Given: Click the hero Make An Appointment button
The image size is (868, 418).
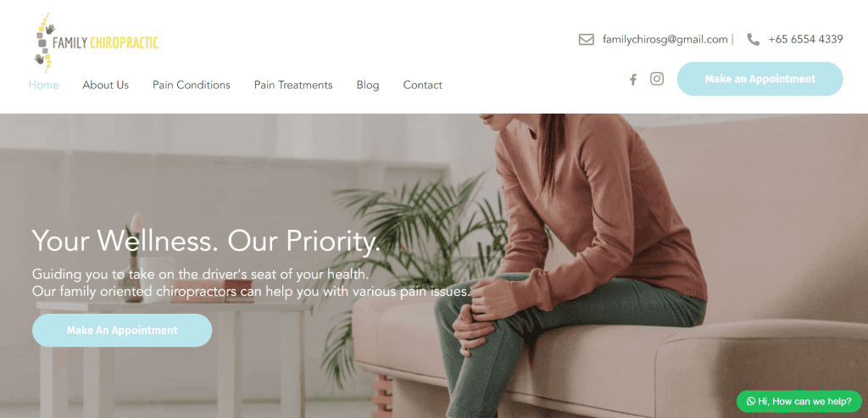Looking at the screenshot, I should pyautogui.click(x=122, y=331).
